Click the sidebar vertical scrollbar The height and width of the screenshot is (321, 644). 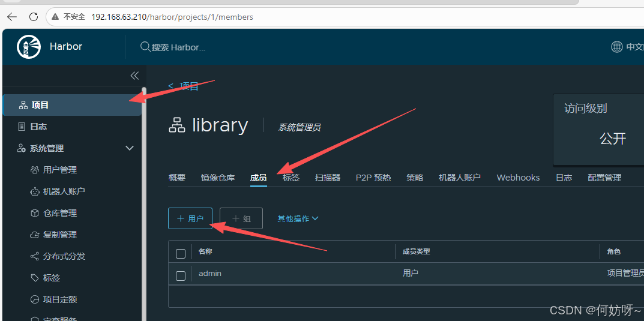pyautogui.click(x=144, y=204)
